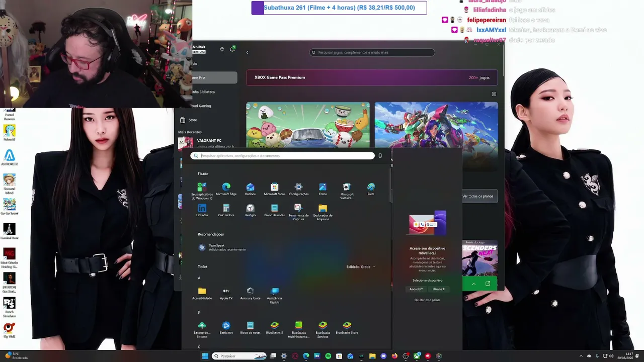Launch BlueStacks 5
This screenshot has height=362, width=644.
(274, 328)
